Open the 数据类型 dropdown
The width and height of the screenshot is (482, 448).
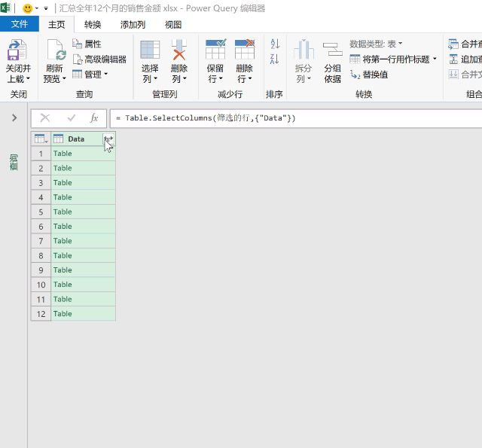pos(376,44)
